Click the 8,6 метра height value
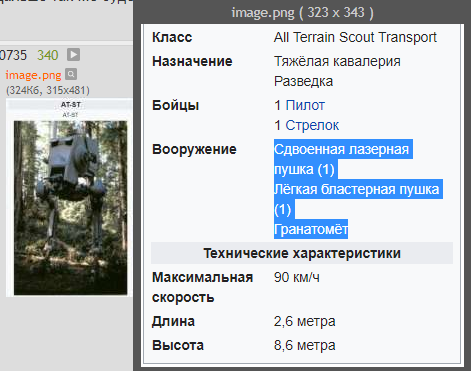This screenshot has width=471, height=371. pyautogui.click(x=305, y=345)
